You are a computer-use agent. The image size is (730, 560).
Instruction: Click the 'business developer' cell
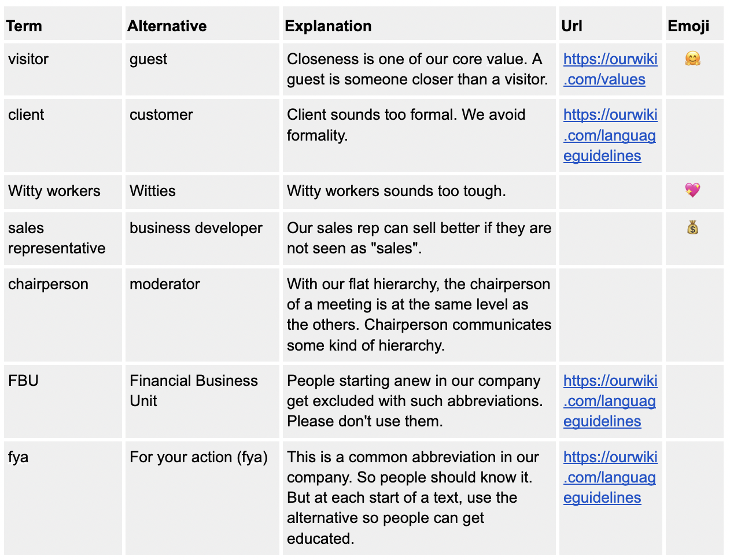[196, 228]
